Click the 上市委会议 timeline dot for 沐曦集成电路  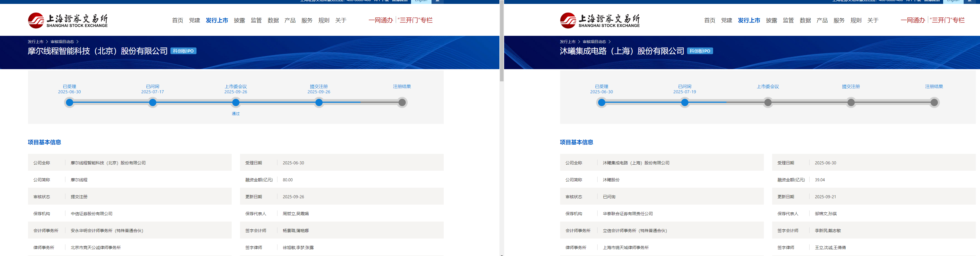tap(768, 102)
